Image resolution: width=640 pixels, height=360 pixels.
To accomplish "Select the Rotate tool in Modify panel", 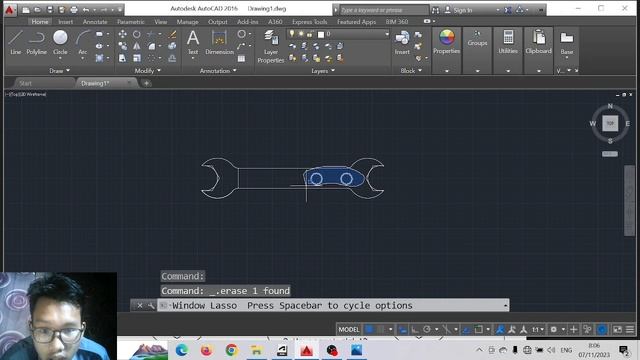I will (137, 34).
